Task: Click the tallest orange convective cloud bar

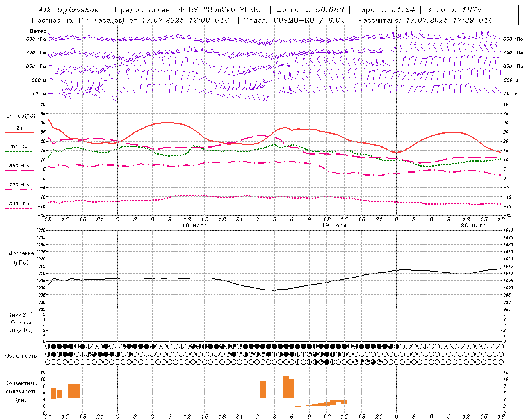Action: click(286, 387)
